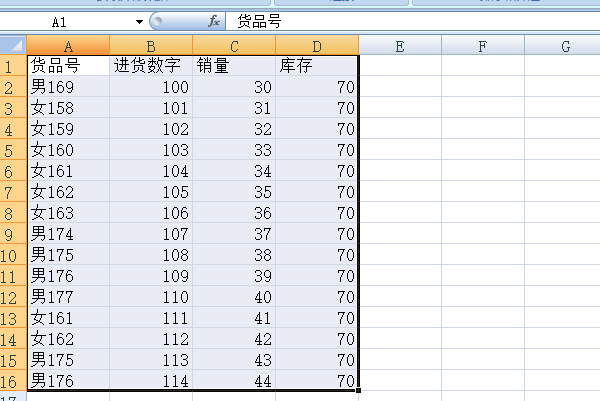
Task: Click the 70 cell in row 8
Action: pyautogui.click(x=317, y=213)
